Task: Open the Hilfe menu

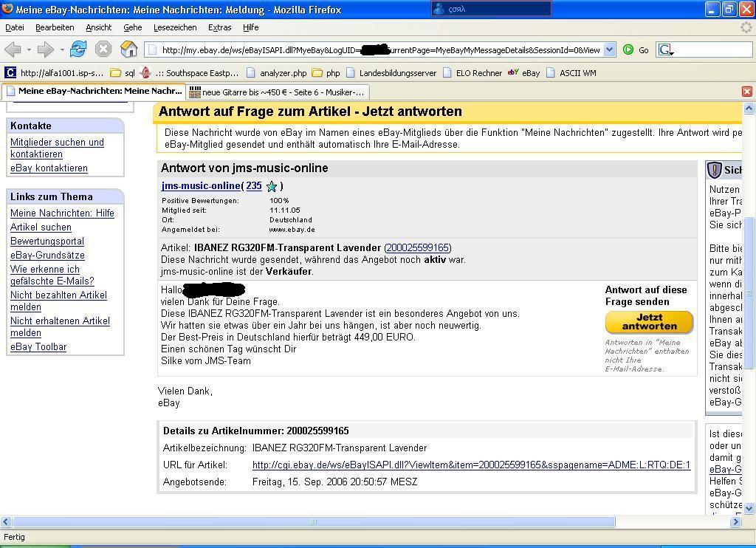Action: coord(250,27)
